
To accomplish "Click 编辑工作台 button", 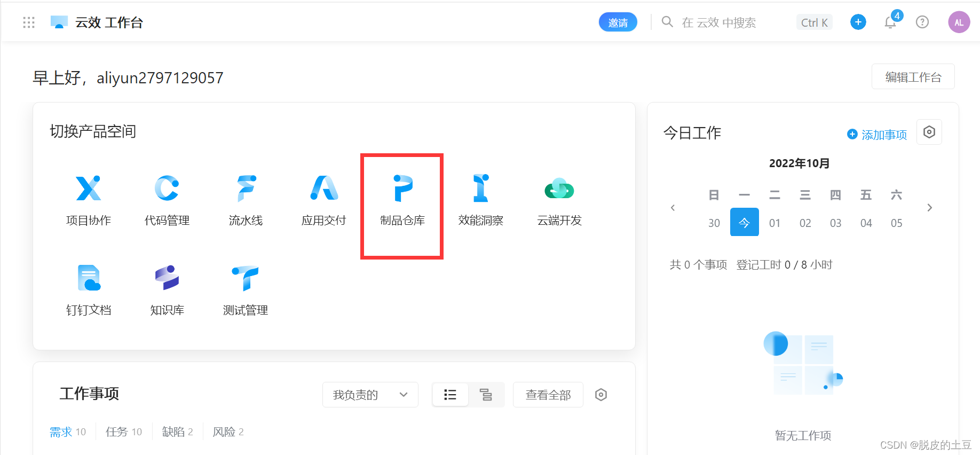I will pos(913,77).
